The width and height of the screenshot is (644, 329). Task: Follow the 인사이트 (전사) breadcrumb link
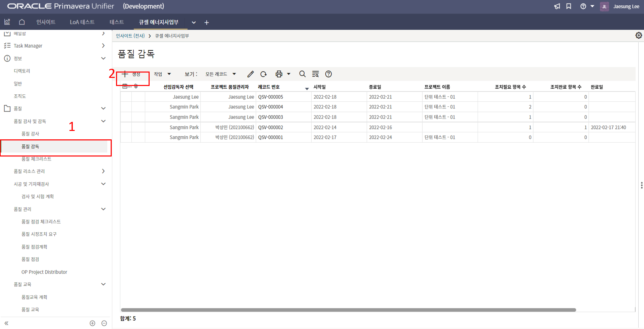130,36
